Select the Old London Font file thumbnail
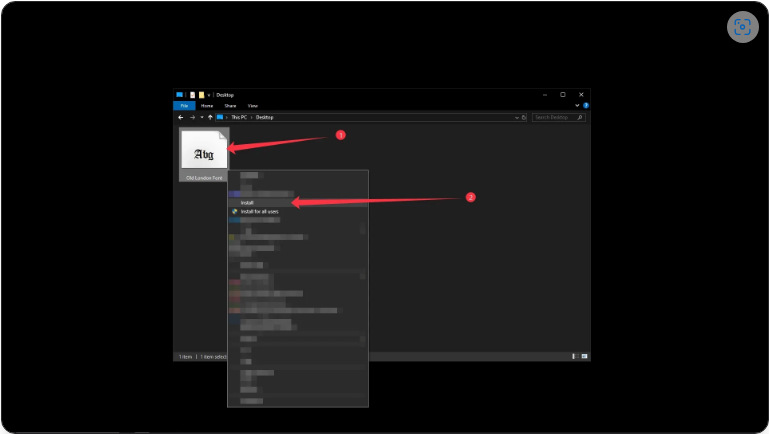This screenshot has height=434, width=769. 204,151
